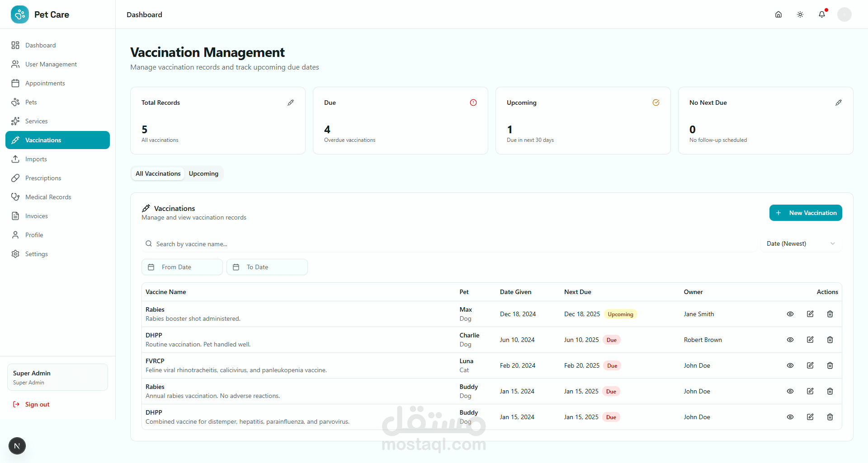The height and width of the screenshot is (463, 868).
Task: Delete Buddy's DHPP vaccination record
Action: point(830,417)
